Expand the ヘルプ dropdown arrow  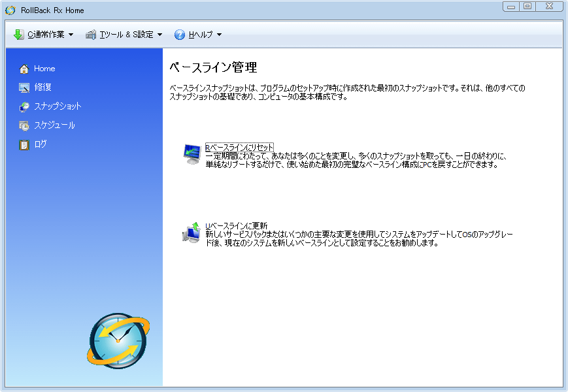[x=219, y=35]
